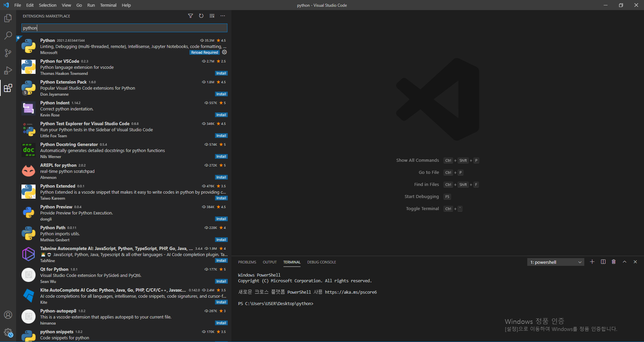Select the python snippets extension entry
This screenshot has height=342, width=644.
(x=124, y=335)
